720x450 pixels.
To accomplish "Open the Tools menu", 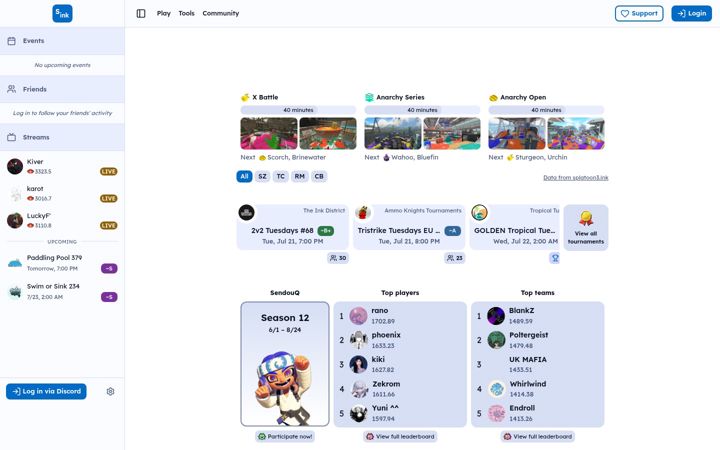I will tap(186, 13).
